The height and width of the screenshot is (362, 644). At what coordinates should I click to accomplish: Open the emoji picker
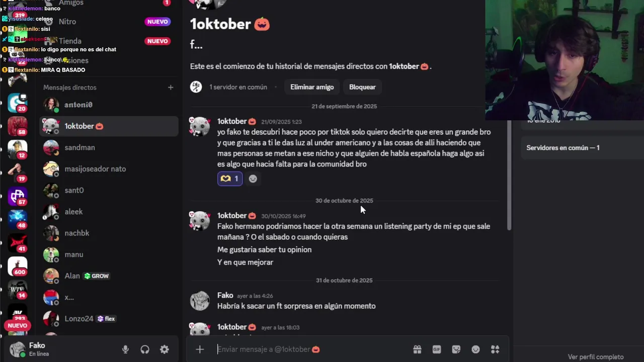[475, 349]
